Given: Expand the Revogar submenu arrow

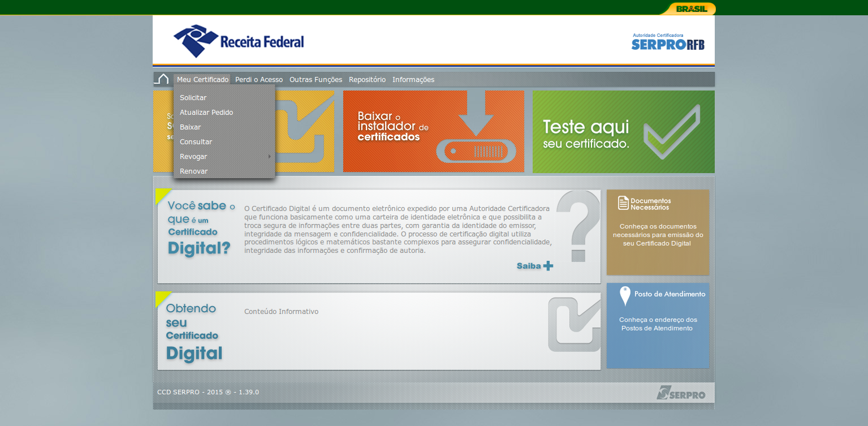Looking at the screenshot, I should [x=269, y=157].
